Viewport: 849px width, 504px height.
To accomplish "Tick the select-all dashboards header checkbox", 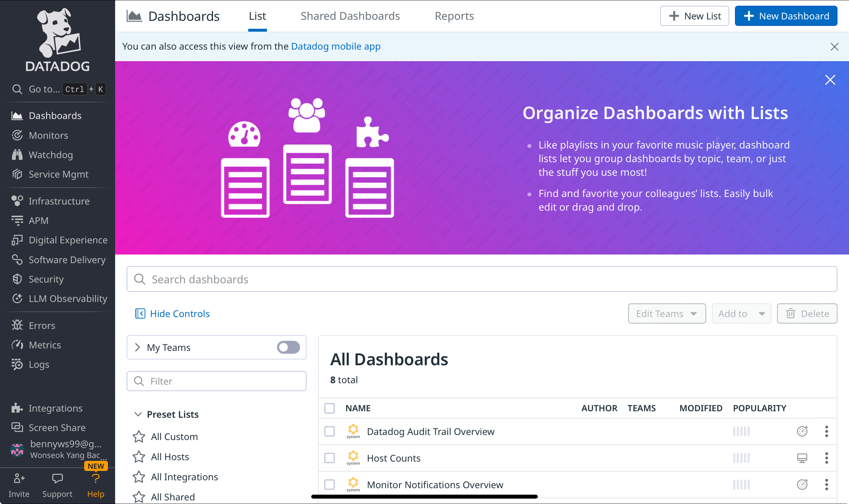I will (330, 408).
